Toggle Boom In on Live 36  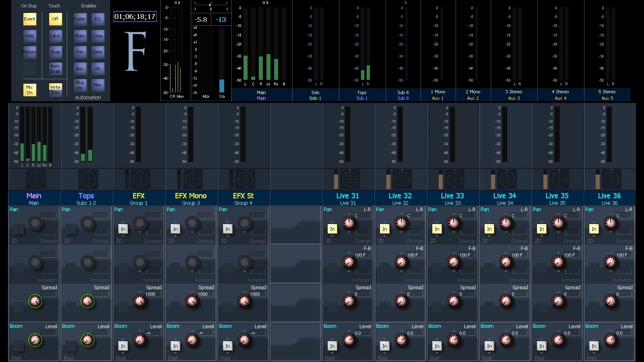click(594, 346)
